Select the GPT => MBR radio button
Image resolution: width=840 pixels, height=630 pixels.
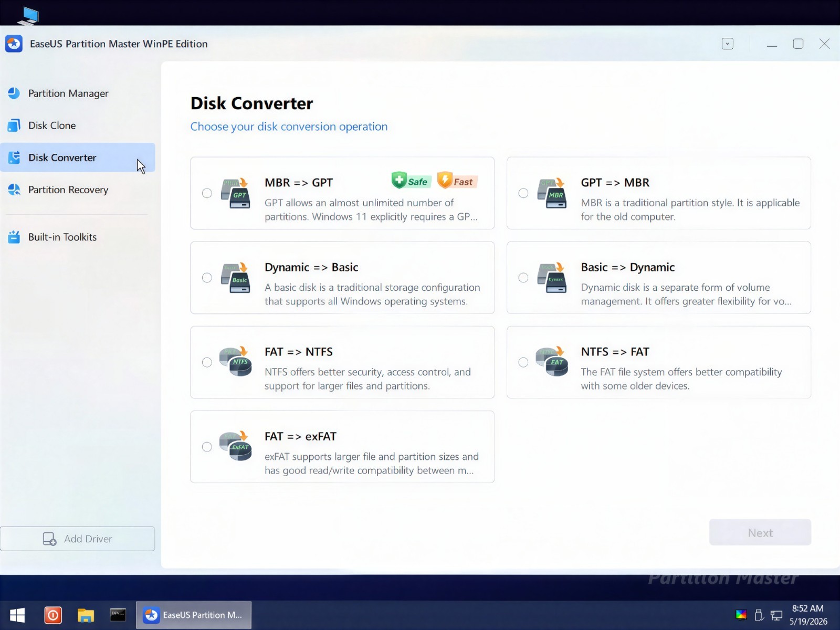click(x=523, y=193)
